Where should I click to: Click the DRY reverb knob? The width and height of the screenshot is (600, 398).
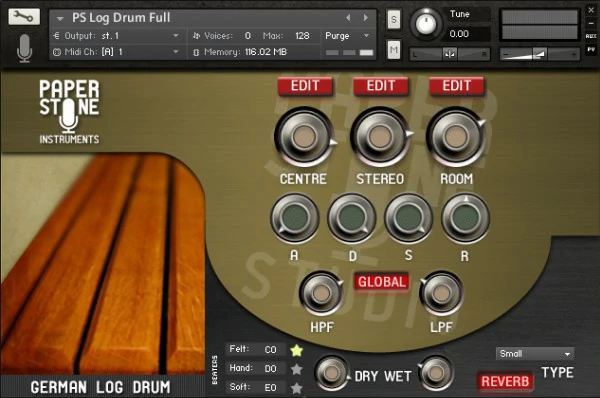tap(332, 373)
